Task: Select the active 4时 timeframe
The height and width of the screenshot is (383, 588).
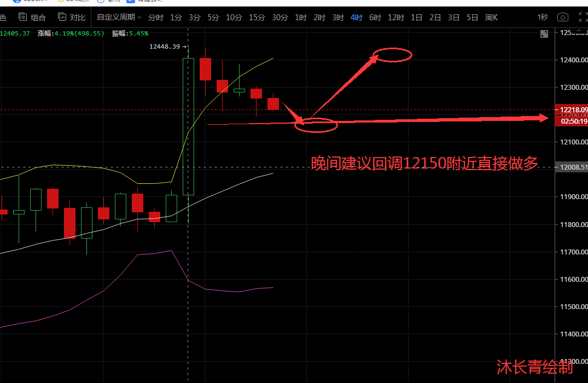Action: coord(356,18)
